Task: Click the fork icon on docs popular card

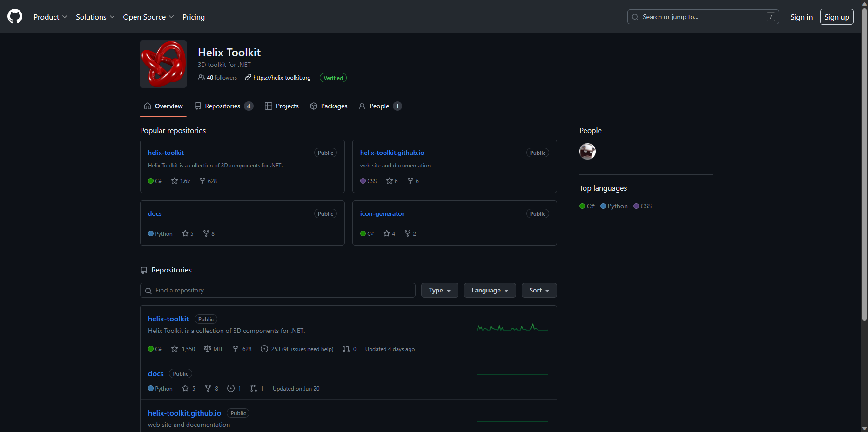Action: coord(206,233)
